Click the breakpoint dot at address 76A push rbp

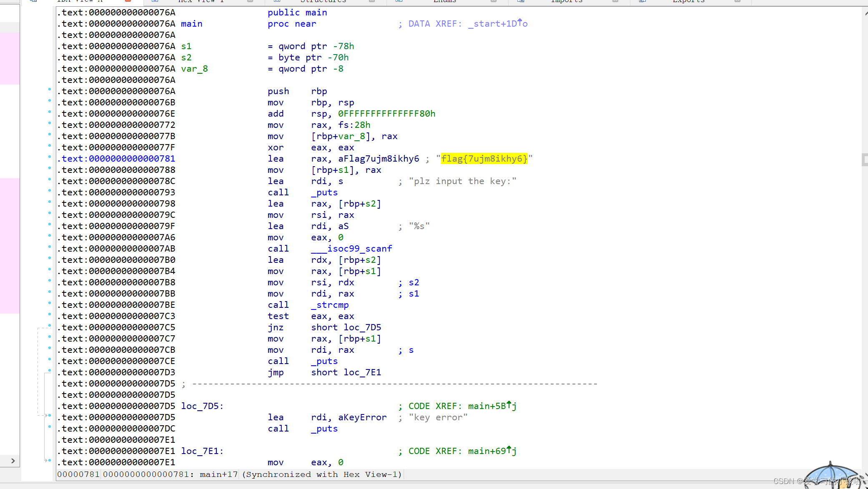[x=50, y=90]
